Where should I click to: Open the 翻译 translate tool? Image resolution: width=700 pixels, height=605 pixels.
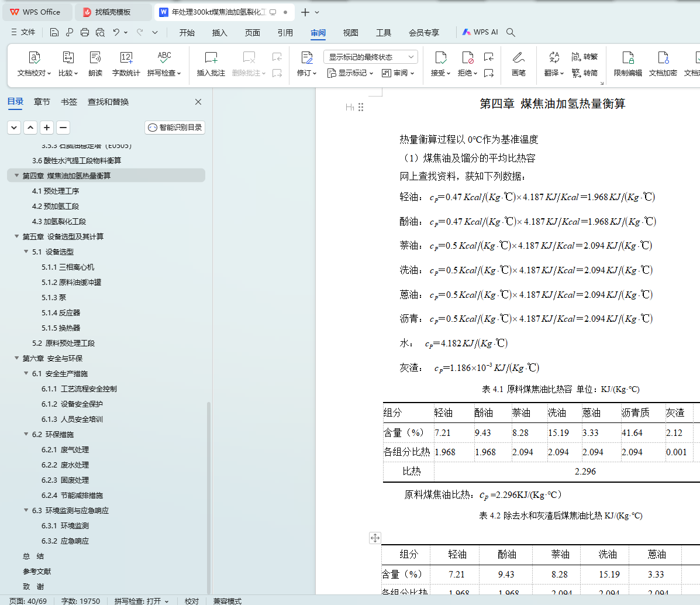click(x=554, y=63)
